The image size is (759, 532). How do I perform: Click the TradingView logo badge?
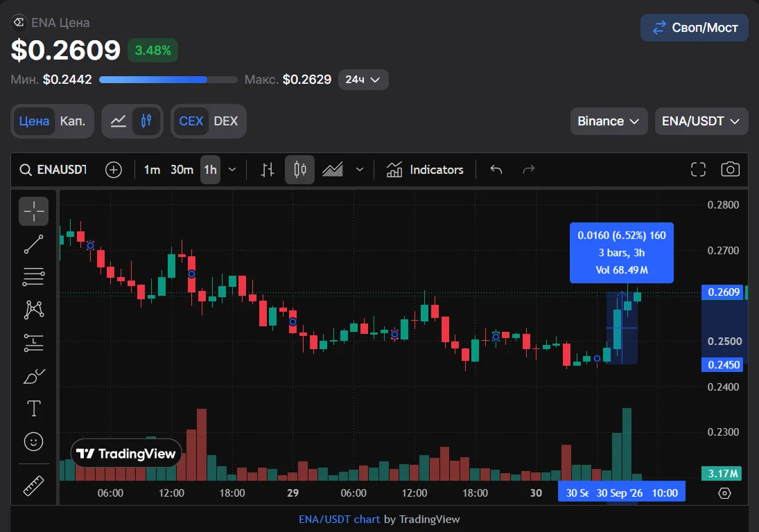click(x=126, y=454)
